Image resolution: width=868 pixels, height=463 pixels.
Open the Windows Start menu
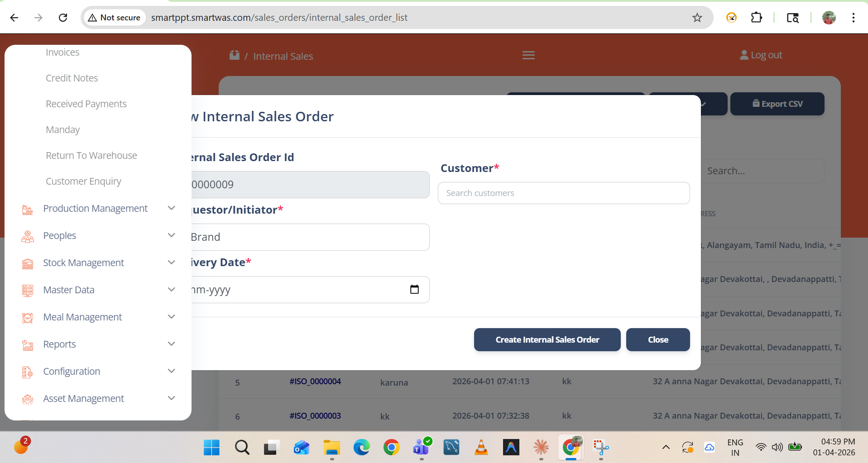[x=211, y=448]
